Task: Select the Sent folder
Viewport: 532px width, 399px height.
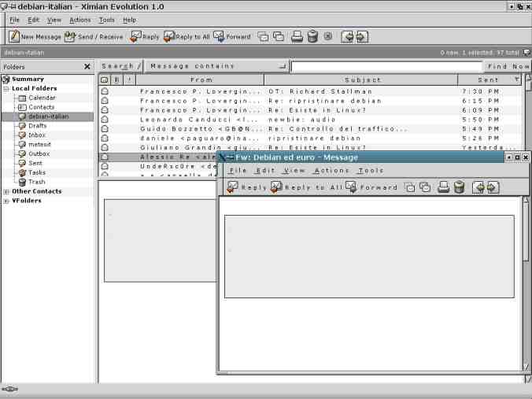Action: coord(35,163)
